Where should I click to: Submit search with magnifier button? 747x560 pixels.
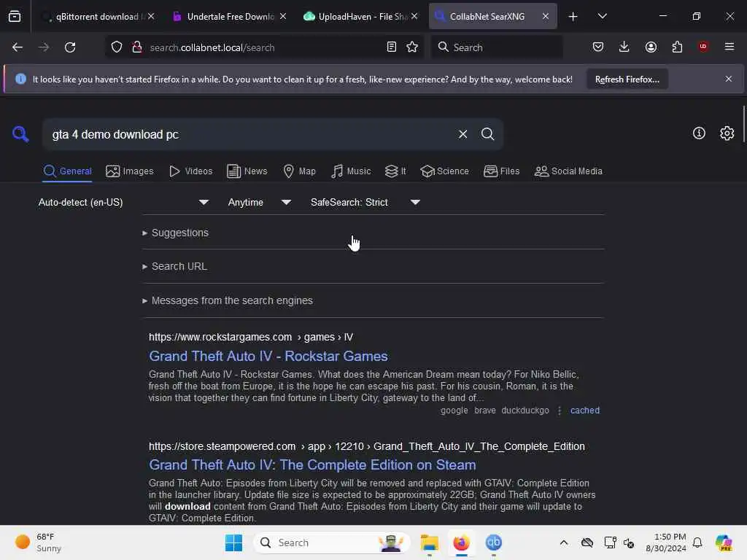[487, 134]
